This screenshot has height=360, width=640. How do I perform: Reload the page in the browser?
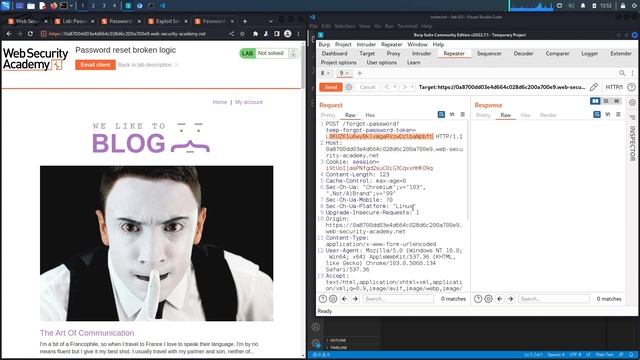pos(30,34)
